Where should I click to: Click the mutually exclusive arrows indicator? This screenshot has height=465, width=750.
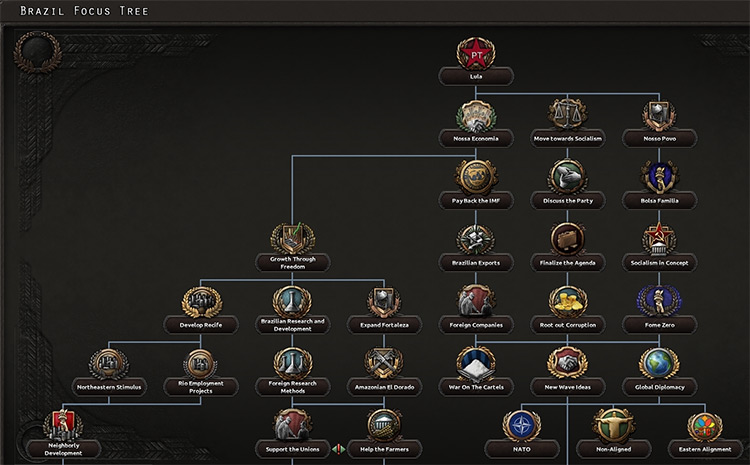tap(339, 449)
